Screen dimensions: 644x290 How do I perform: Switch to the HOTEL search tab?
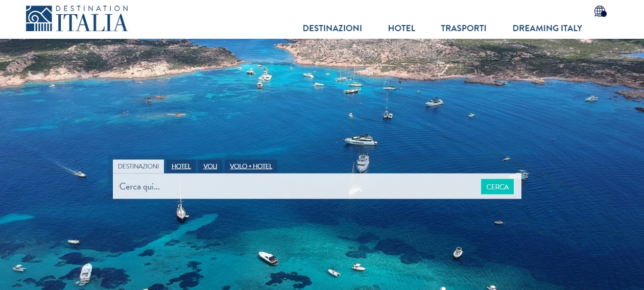click(x=181, y=166)
